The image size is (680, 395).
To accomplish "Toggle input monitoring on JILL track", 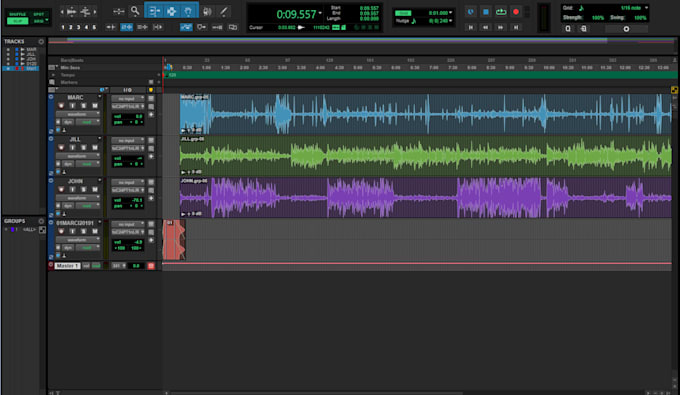I will [x=72, y=147].
